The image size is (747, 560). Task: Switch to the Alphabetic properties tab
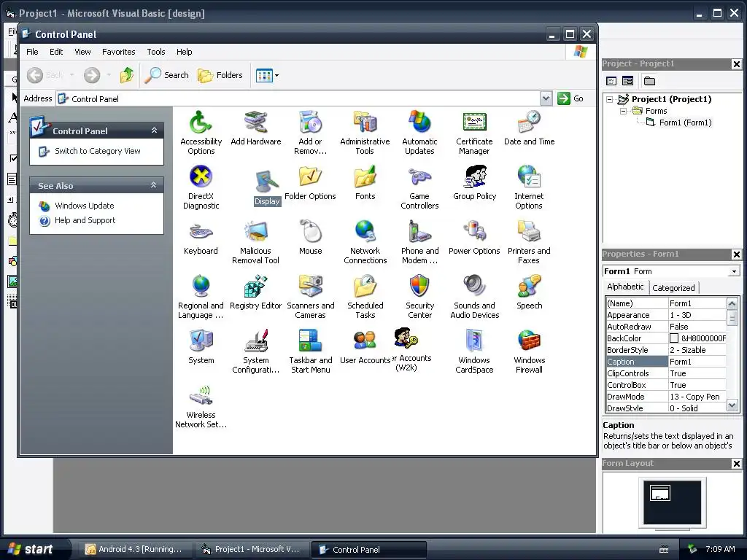pos(625,287)
